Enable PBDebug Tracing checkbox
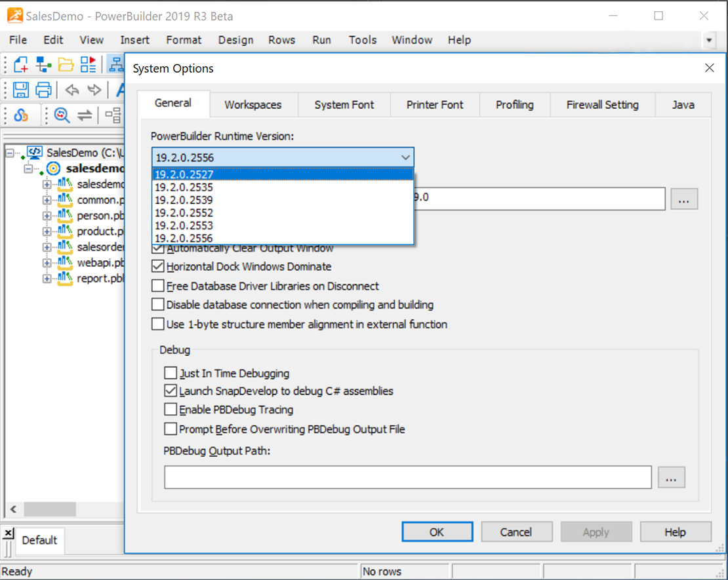The image size is (728, 580). click(171, 410)
